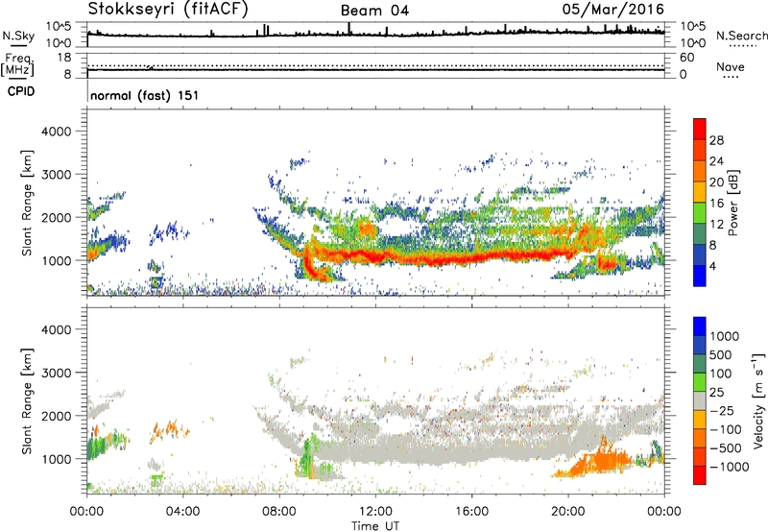Click the Stokkseyri (fitACF) plot title
This screenshot has width=768, height=532.
pyautogui.click(x=167, y=10)
